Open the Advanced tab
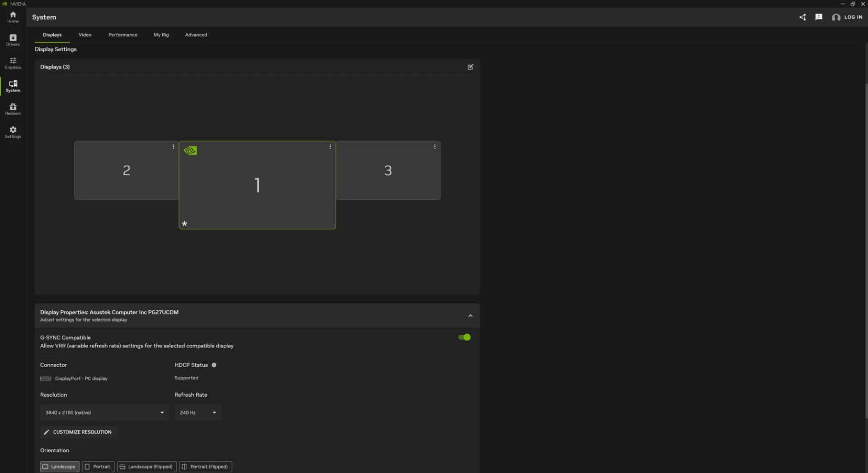The height and width of the screenshot is (473, 868). coord(196,35)
